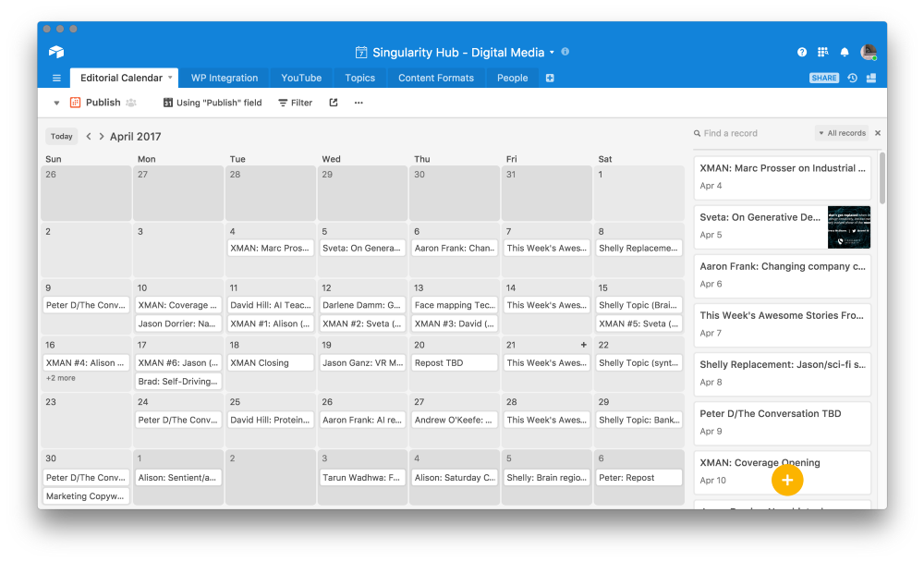
Task: Open May 3 event Tarun Wadhwa: F...
Action: pyautogui.click(x=362, y=478)
